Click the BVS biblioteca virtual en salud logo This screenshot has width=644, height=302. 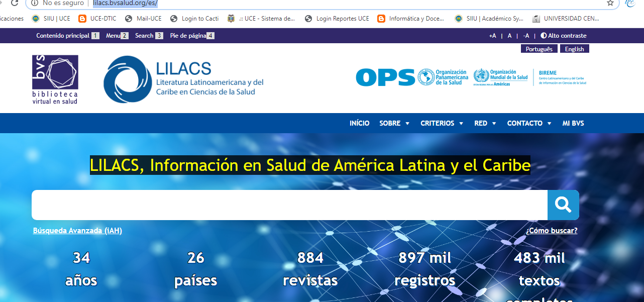click(x=55, y=79)
